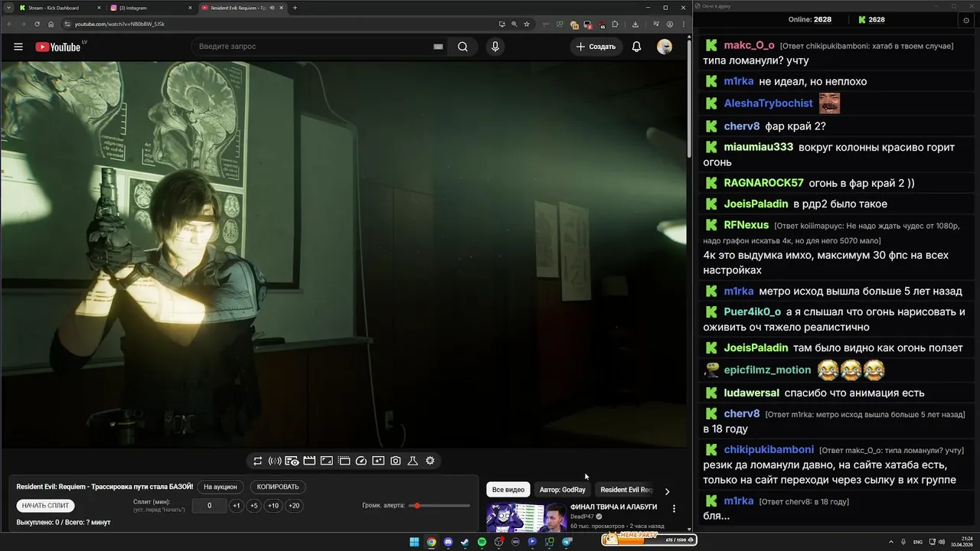Click chat username makc_O_o
The image size is (980, 551).
(749, 45)
